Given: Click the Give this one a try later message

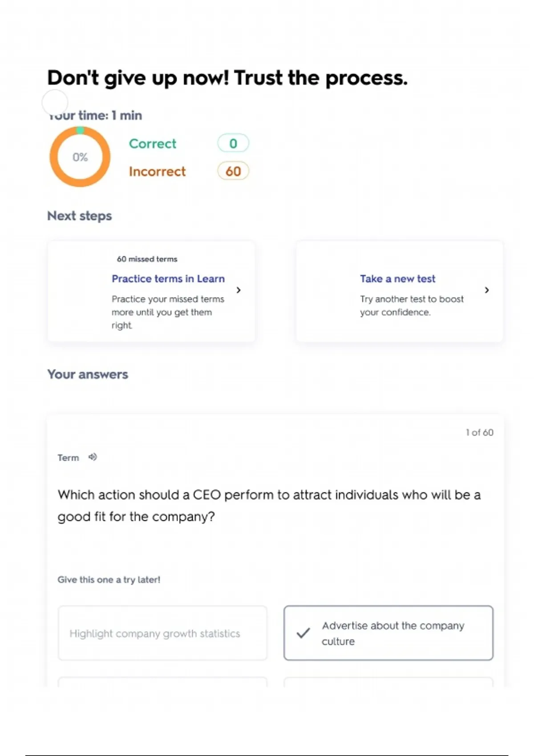Looking at the screenshot, I should tap(109, 579).
